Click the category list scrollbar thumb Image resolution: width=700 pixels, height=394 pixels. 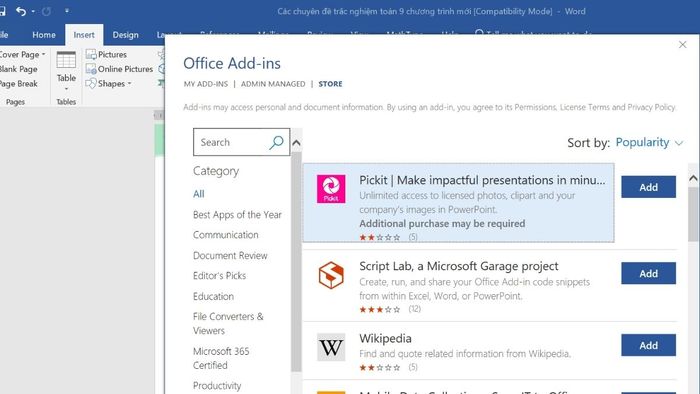296,262
